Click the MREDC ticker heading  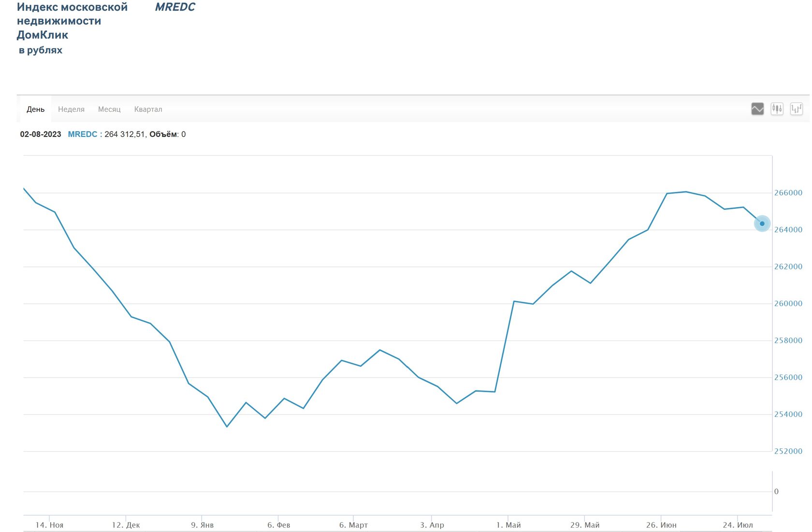[175, 7]
